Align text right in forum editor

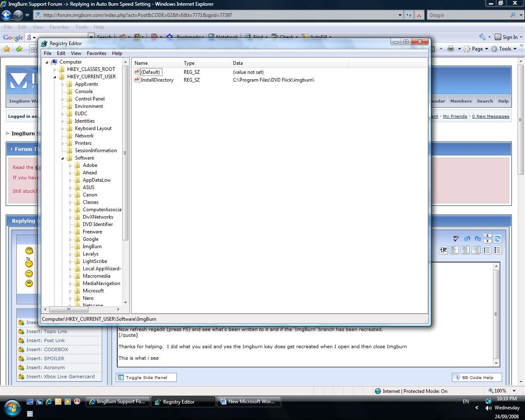pos(475,250)
